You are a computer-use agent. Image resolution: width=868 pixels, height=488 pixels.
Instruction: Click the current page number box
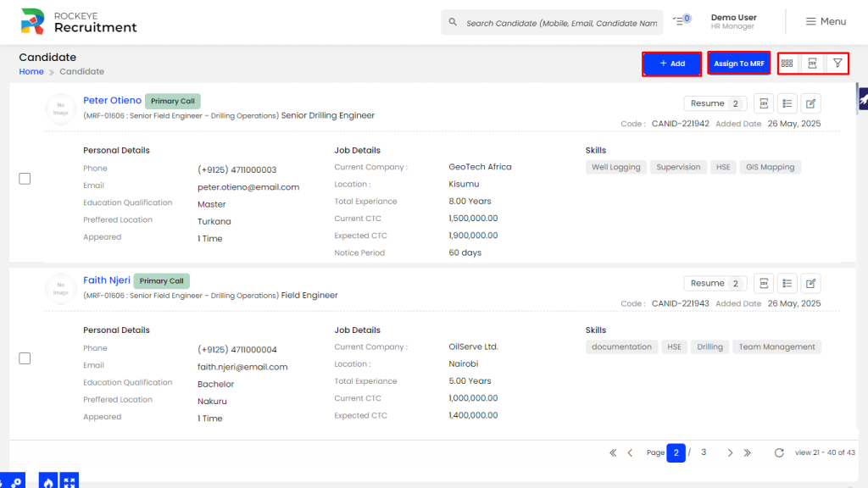[676, 452]
